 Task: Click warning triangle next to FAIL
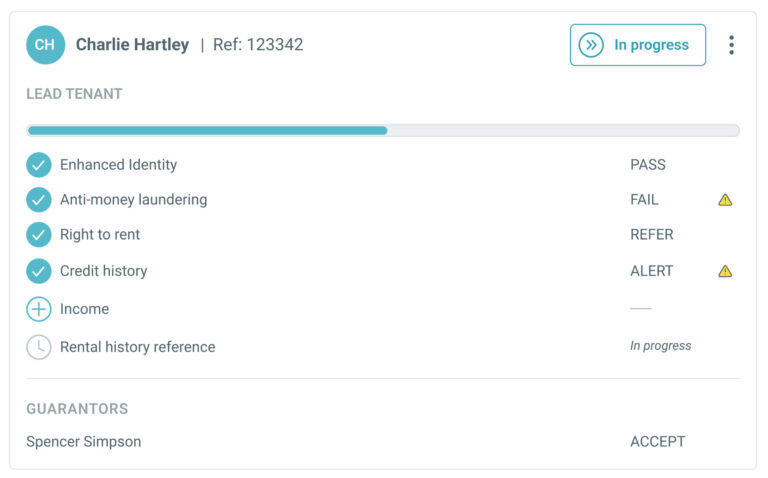coord(725,200)
